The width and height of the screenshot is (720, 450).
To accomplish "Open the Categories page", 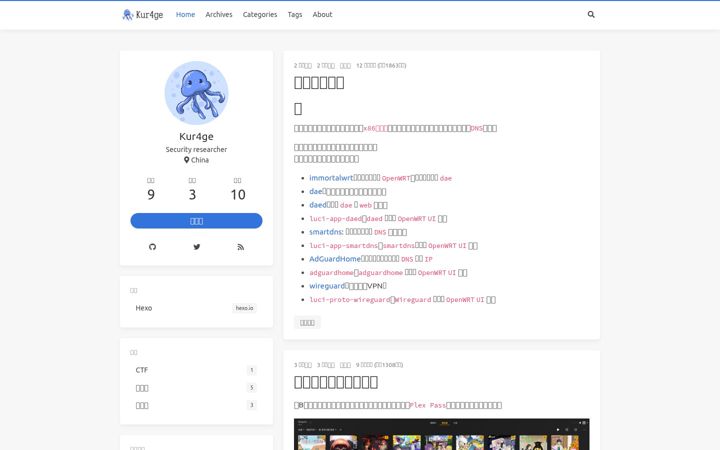I will pos(260,15).
